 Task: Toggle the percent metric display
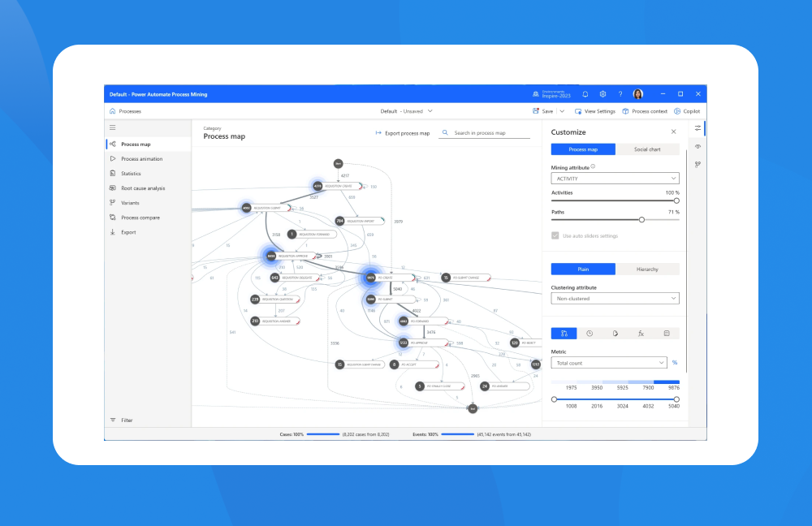(x=675, y=363)
